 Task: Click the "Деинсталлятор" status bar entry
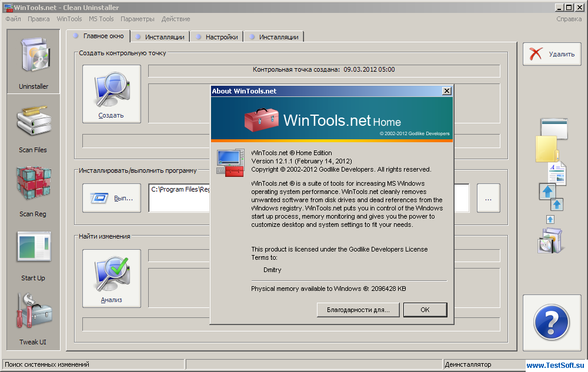coord(468,364)
